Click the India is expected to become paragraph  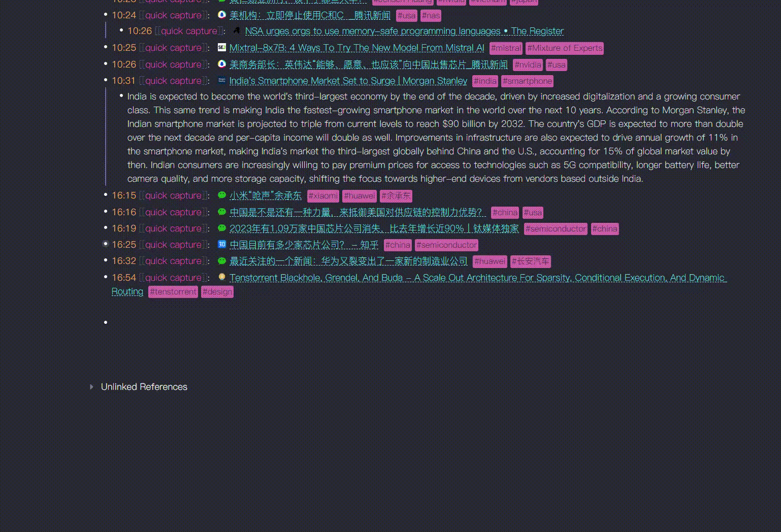point(436,138)
